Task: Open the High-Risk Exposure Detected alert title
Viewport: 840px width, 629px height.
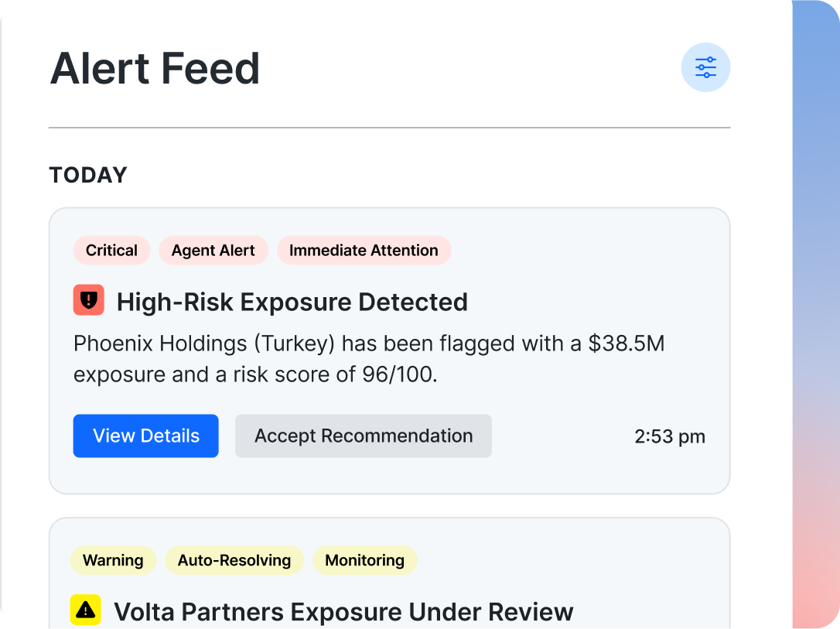Action: click(292, 302)
